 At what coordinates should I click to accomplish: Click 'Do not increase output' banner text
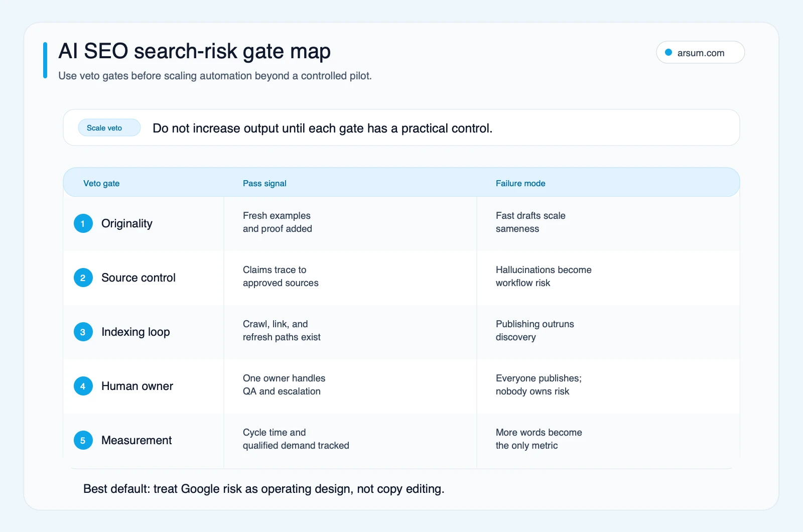[322, 128]
